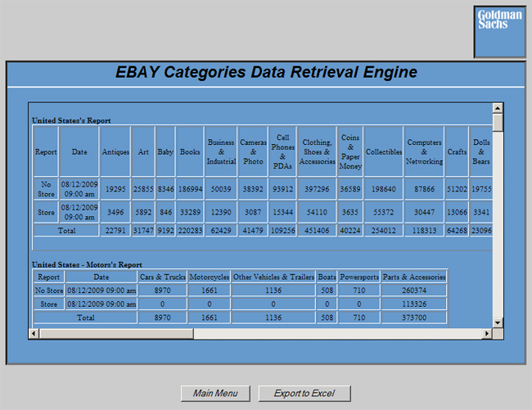
Task: Click the Boats column header
Action: [x=327, y=277]
